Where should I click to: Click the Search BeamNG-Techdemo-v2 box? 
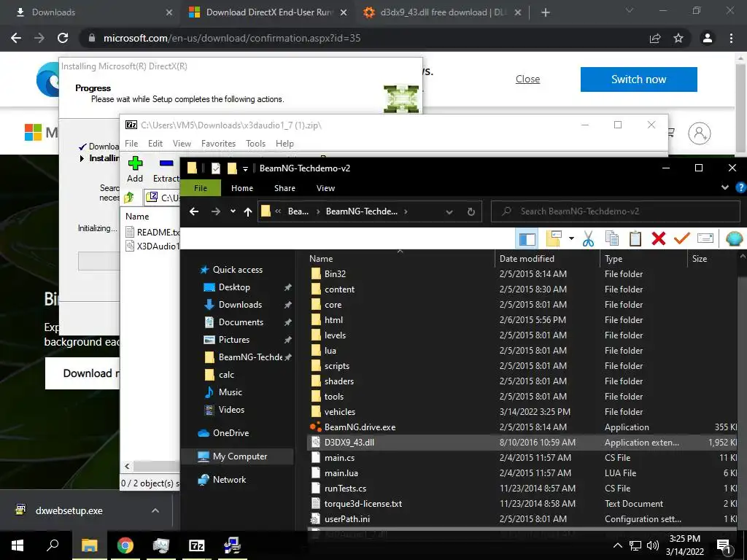[616, 211]
